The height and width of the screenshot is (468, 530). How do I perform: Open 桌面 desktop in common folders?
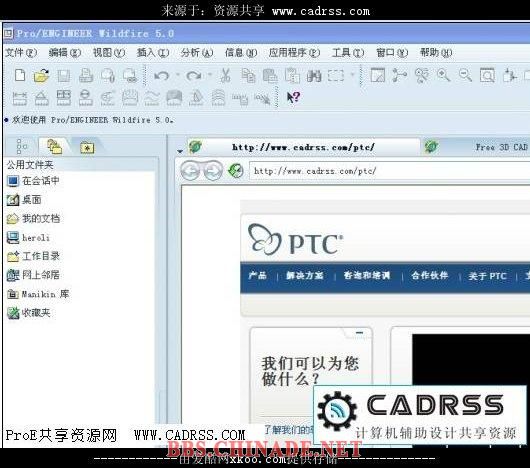tap(24, 200)
